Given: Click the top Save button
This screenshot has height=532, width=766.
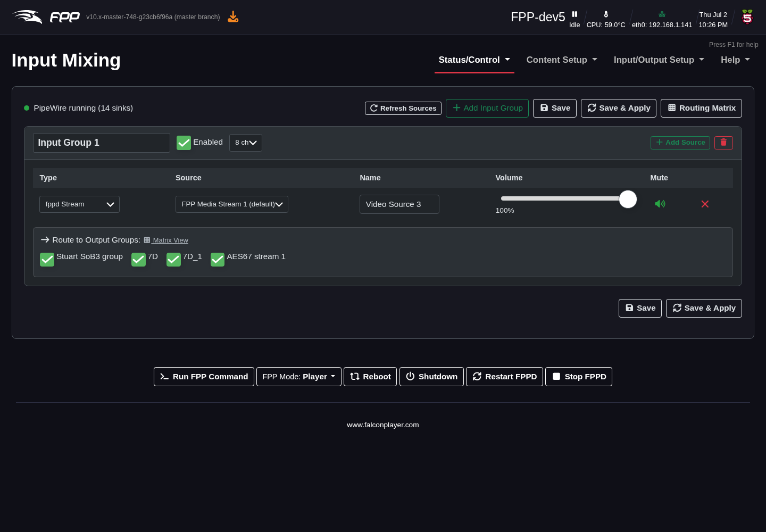Looking at the screenshot, I should tap(555, 108).
